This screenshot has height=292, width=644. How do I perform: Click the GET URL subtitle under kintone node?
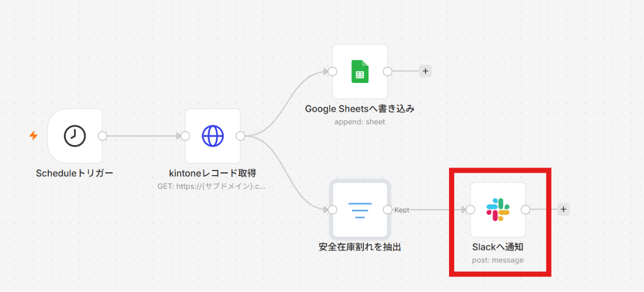[x=212, y=186]
